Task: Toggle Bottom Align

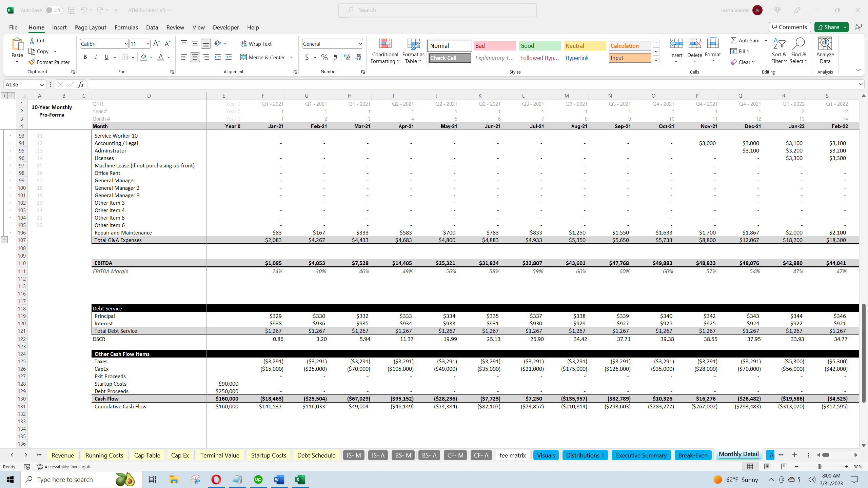Action: pos(205,43)
